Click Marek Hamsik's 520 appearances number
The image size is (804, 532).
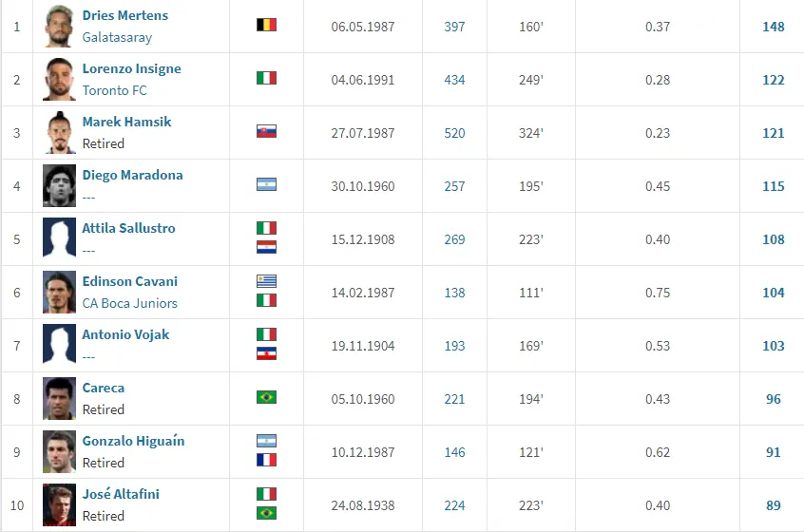tap(454, 133)
